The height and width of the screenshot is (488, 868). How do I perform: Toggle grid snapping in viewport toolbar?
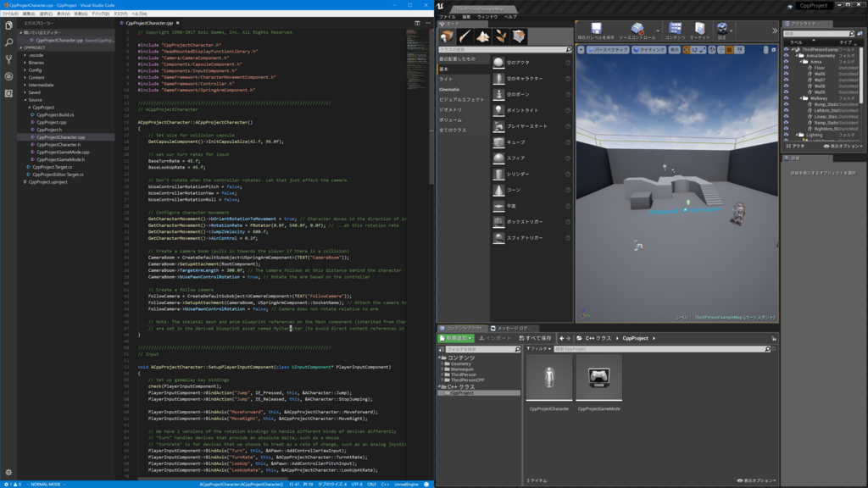730,50
